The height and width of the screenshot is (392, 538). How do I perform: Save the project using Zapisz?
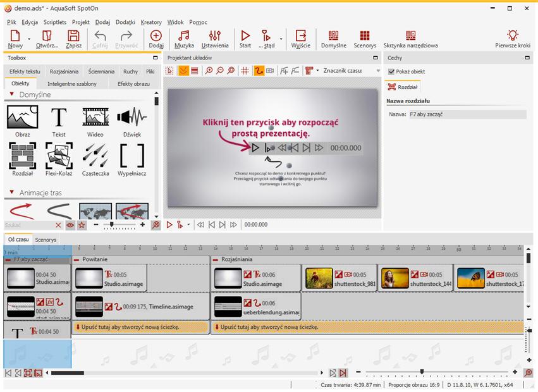[x=73, y=39]
